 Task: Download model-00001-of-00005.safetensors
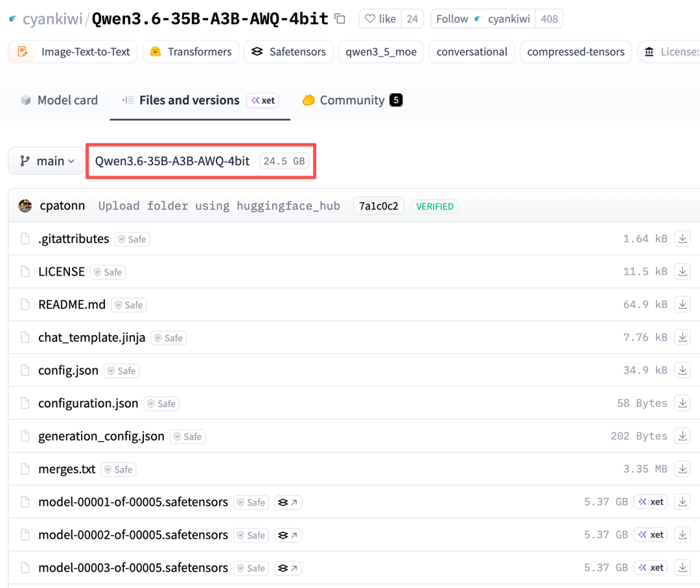[682, 502]
